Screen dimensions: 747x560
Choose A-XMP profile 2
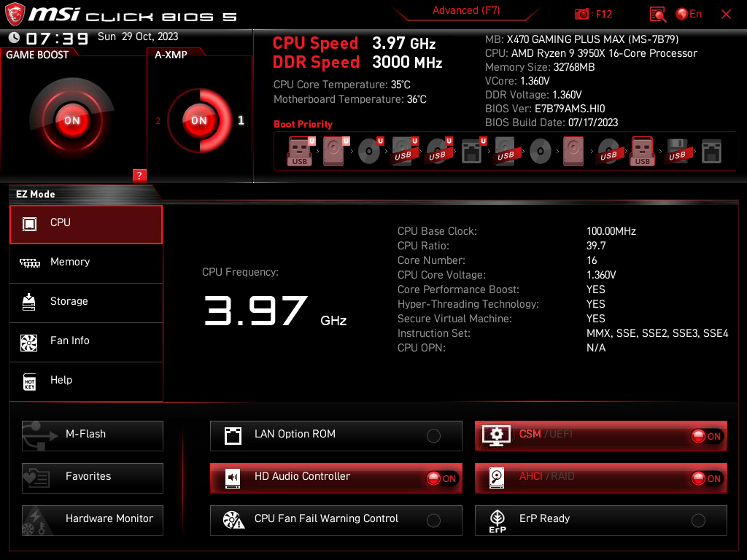click(158, 121)
